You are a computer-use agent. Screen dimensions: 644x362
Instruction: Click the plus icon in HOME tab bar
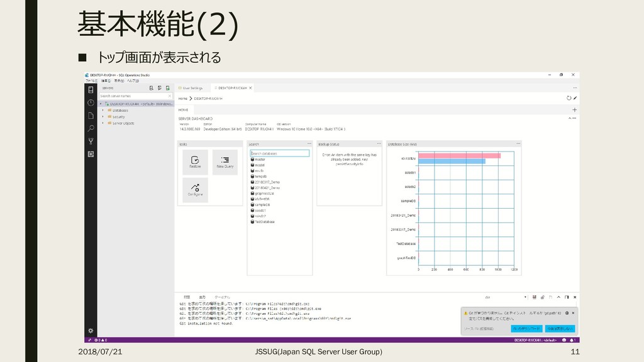(575, 109)
